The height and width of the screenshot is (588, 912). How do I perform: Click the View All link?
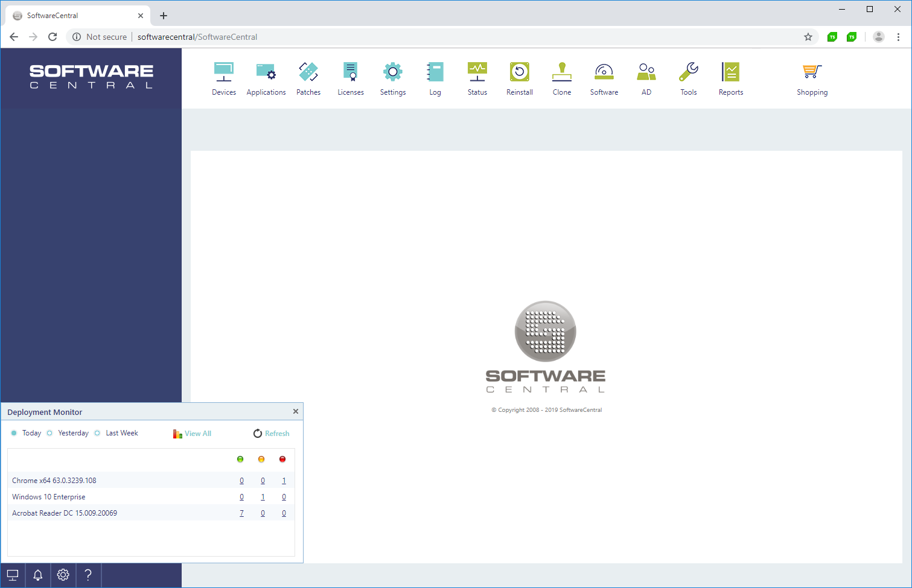tap(197, 434)
